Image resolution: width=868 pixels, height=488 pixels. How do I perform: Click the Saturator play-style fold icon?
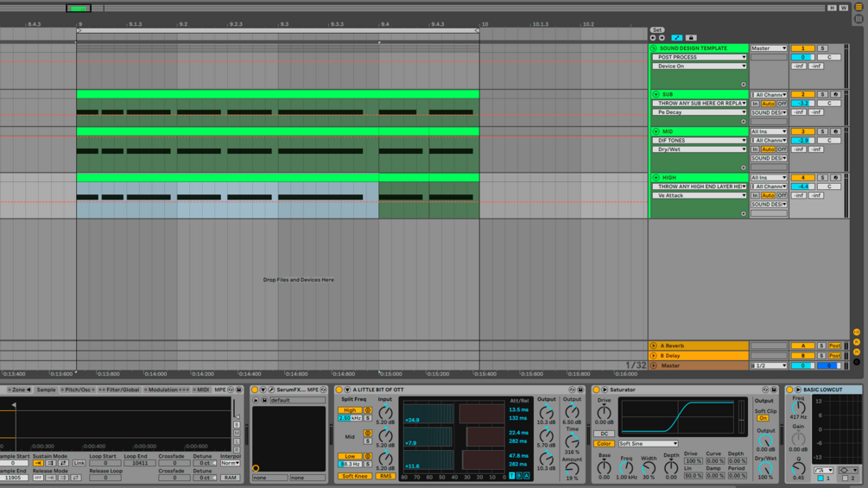[605, 390]
